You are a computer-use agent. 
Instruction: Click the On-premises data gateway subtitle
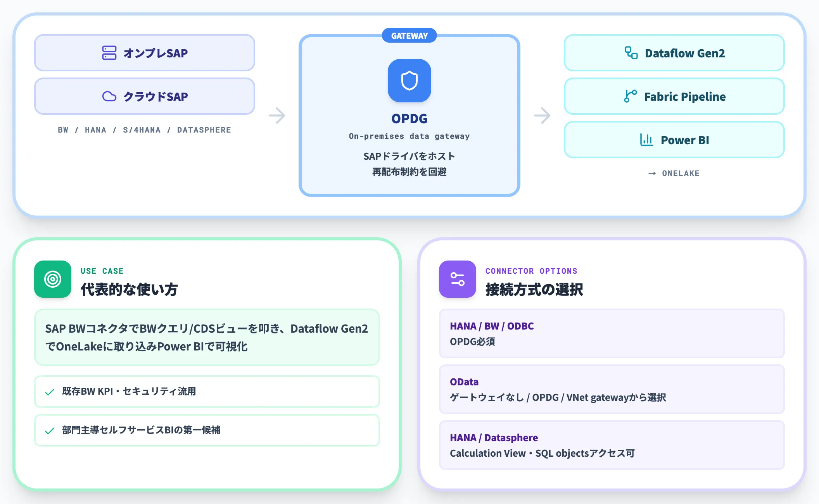(409, 136)
